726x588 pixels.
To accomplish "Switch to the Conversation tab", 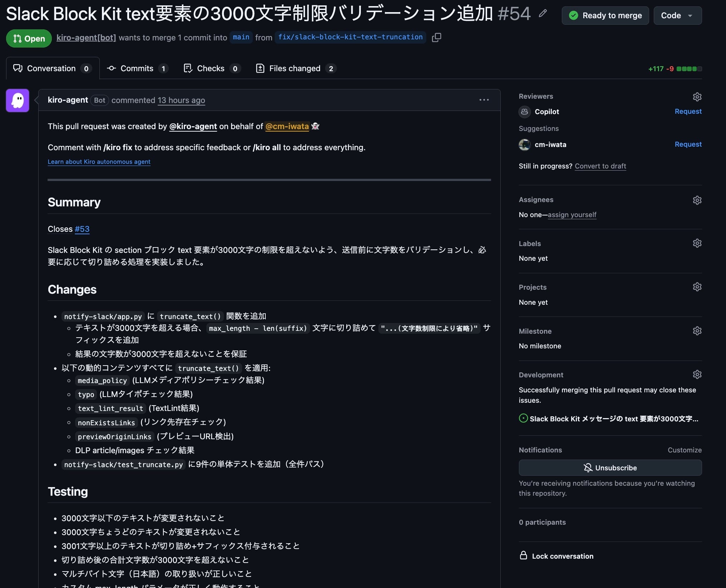I will [53, 68].
